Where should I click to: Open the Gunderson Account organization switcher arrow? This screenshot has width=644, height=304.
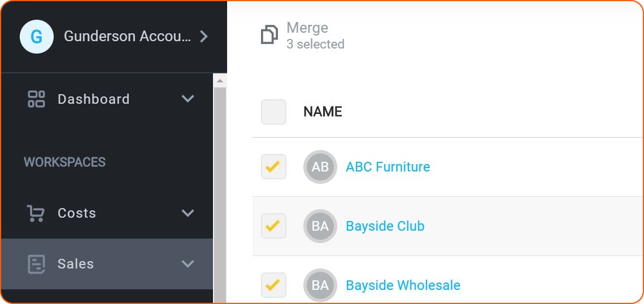coord(204,37)
